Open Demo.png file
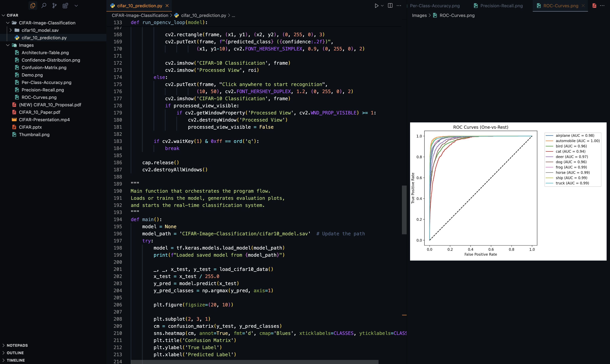Screen dimensions: 610x364 point(32,75)
